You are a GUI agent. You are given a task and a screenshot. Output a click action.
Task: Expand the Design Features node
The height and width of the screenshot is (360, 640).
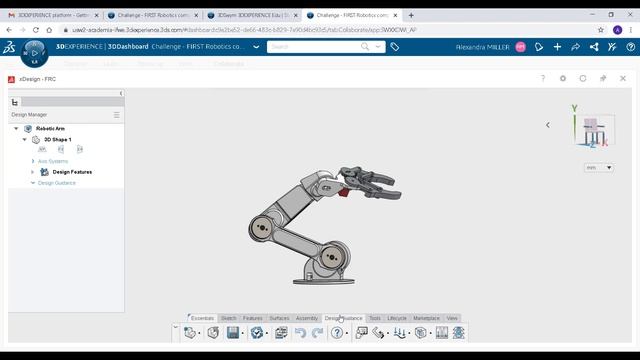[x=33, y=172]
